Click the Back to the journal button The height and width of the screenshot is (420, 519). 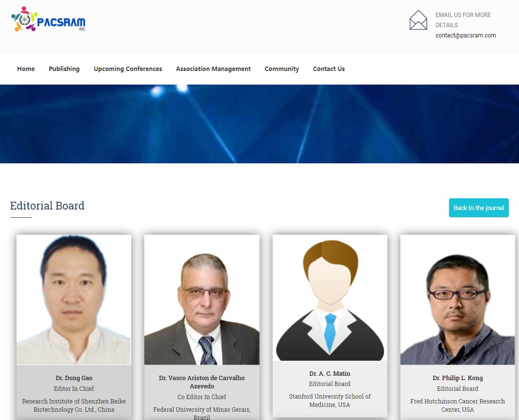click(x=479, y=208)
